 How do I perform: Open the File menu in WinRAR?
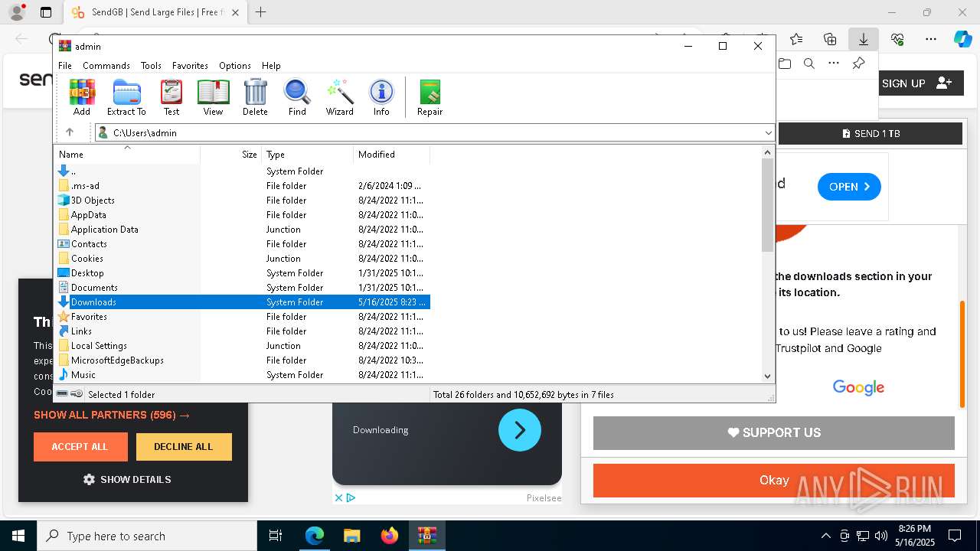click(65, 66)
